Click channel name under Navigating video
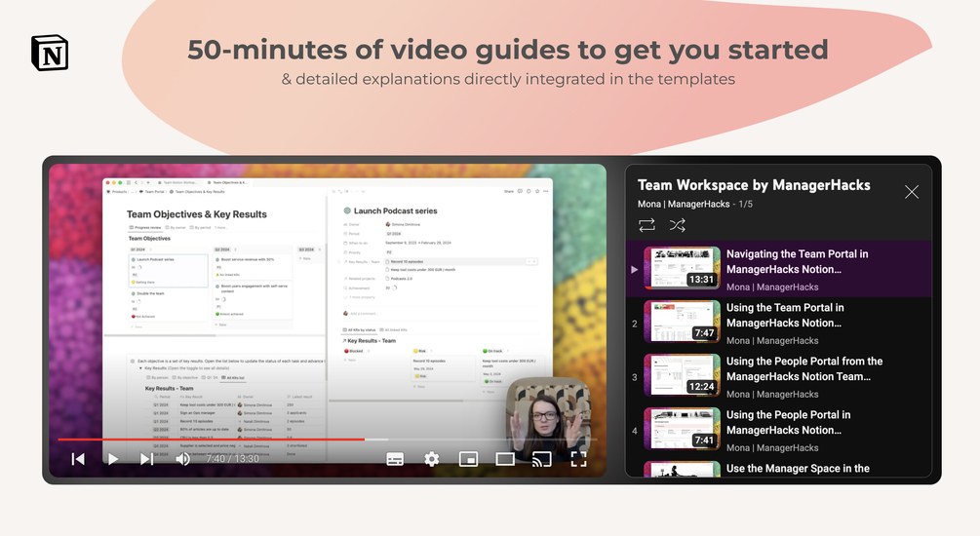This screenshot has height=536, width=980. point(772,287)
